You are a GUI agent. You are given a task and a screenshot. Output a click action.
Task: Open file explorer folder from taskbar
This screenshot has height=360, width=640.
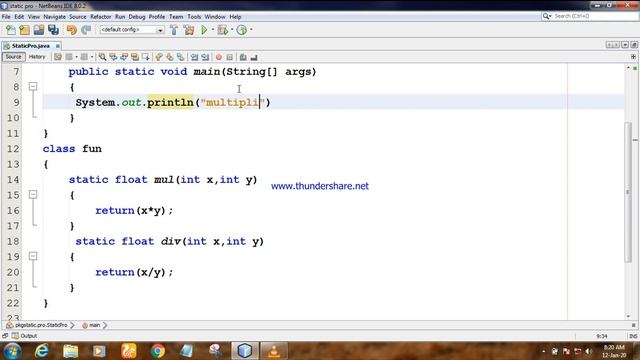point(71,351)
